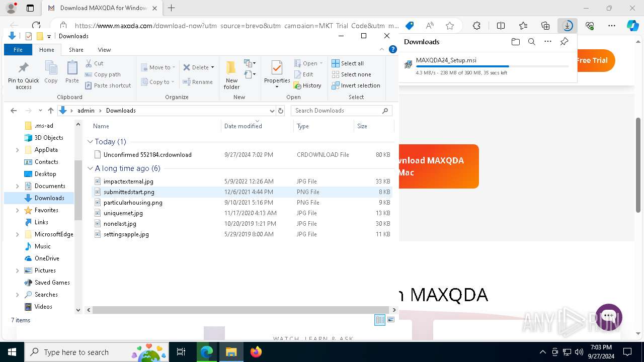This screenshot has height=362, width=644.
Task: Switch to the View ribbon tab
Action: (104, 50)
